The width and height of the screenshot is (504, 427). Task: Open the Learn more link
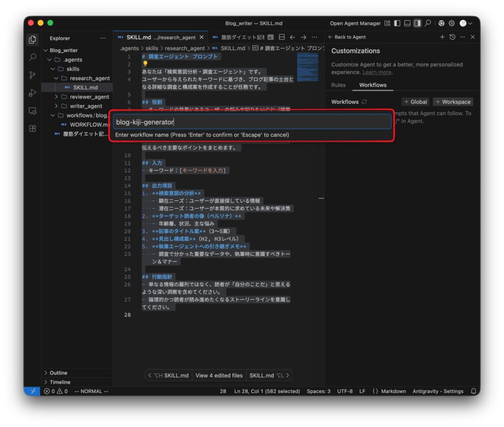tap(377, 72)
